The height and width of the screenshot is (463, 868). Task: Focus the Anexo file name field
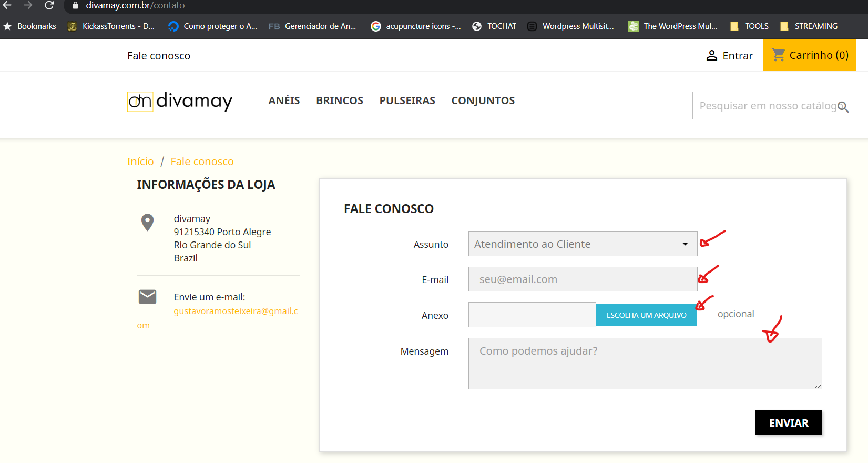click(x=532, y=315)
